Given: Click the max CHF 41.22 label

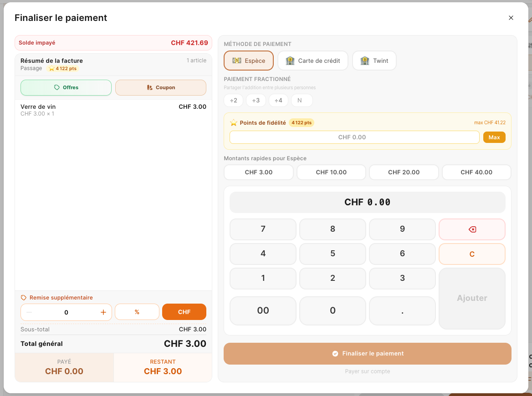Looking at the screenshot, I should point(490,123).
